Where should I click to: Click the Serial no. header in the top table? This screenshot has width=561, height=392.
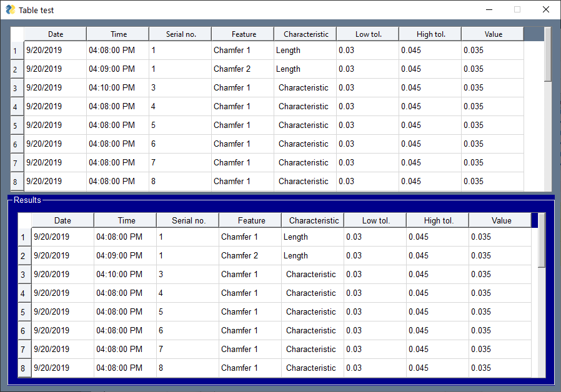[x=180, y=34]
